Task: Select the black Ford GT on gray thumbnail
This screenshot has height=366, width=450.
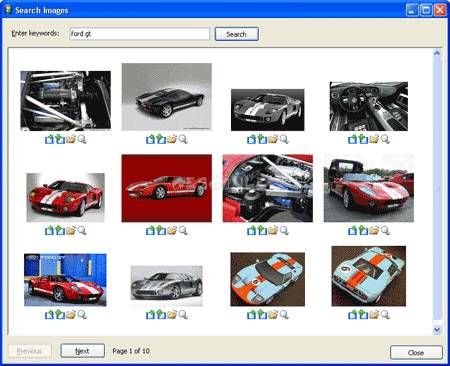Action: 167,97
